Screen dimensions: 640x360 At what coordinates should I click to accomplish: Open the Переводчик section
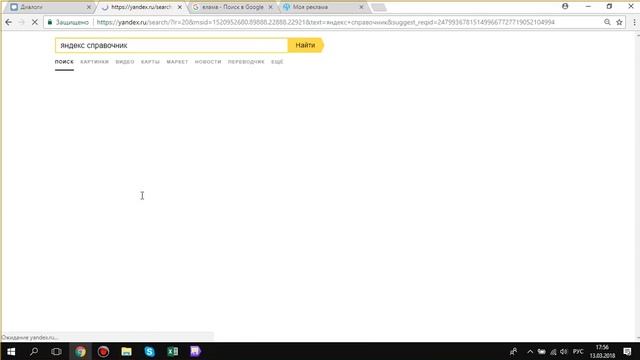(x=246, y=62)
